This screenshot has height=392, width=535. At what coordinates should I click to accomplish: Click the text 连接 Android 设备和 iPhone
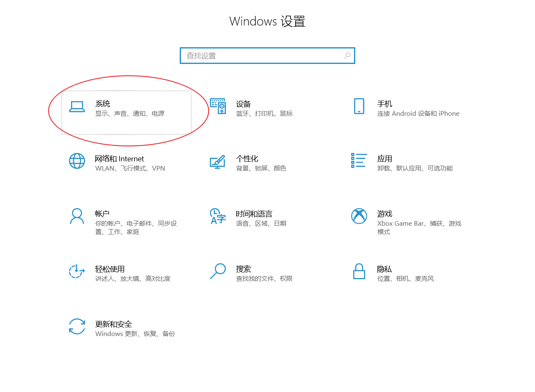point(418,114)
